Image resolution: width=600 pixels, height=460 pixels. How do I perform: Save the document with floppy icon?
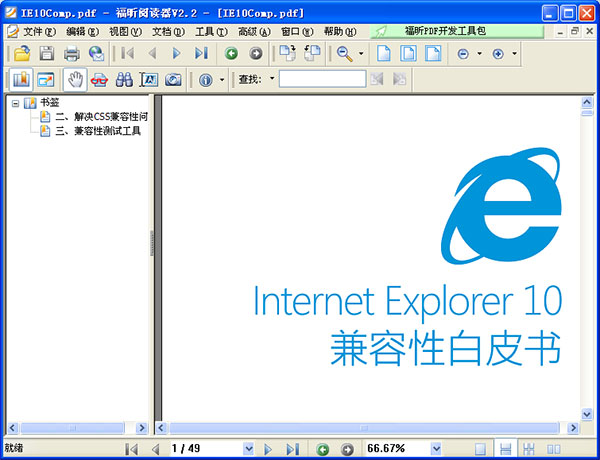tap(47, 53)
